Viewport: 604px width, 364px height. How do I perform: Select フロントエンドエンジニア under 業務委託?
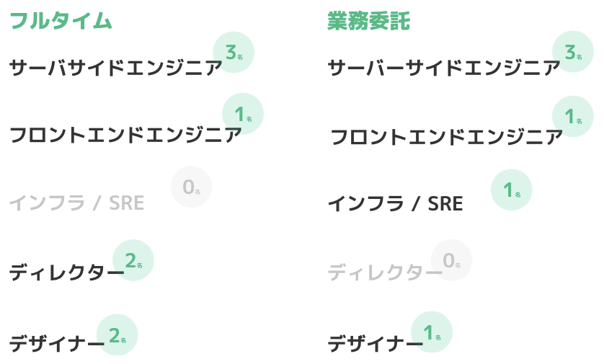[446, 136]
